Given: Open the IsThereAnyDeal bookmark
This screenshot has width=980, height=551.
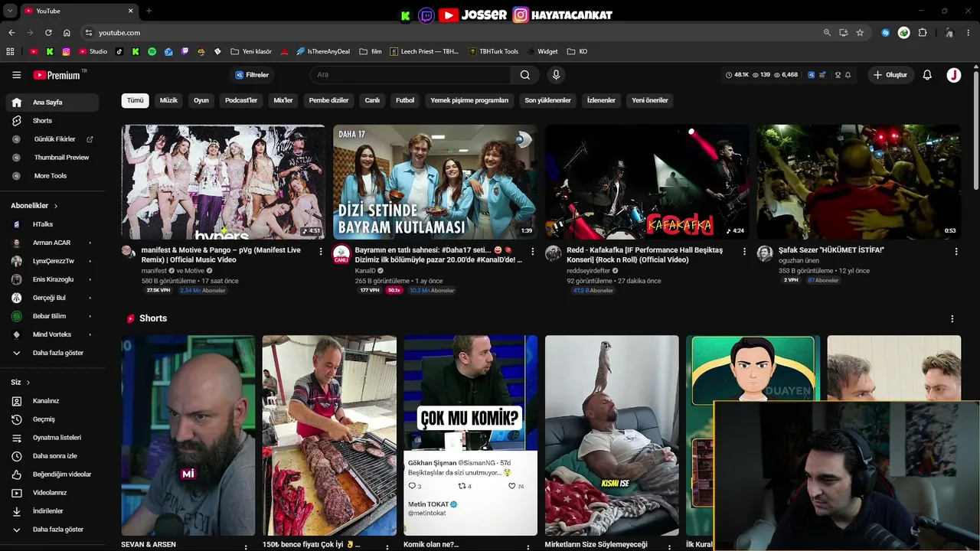Looking at the screenshot, I should click(323, 52).
